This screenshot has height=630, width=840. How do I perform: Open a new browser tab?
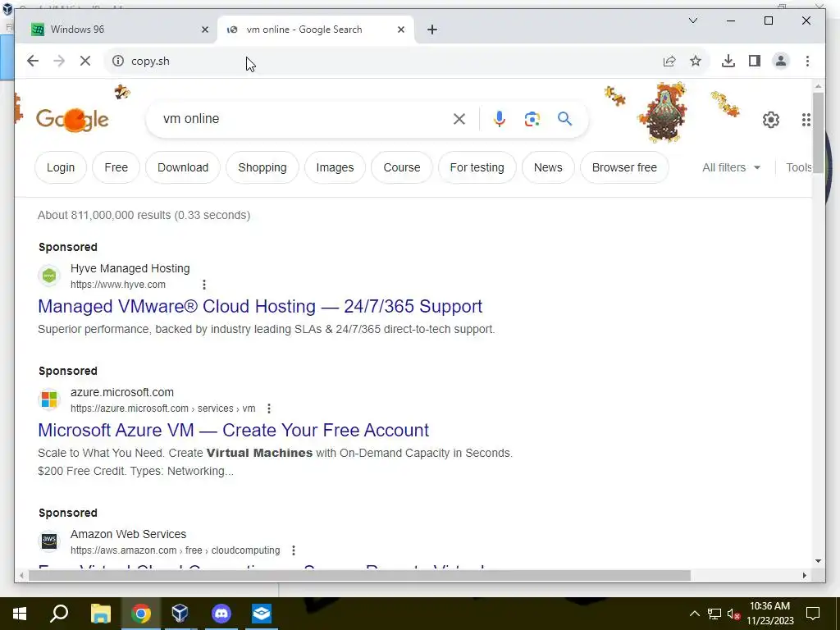(x=432, y=30)
